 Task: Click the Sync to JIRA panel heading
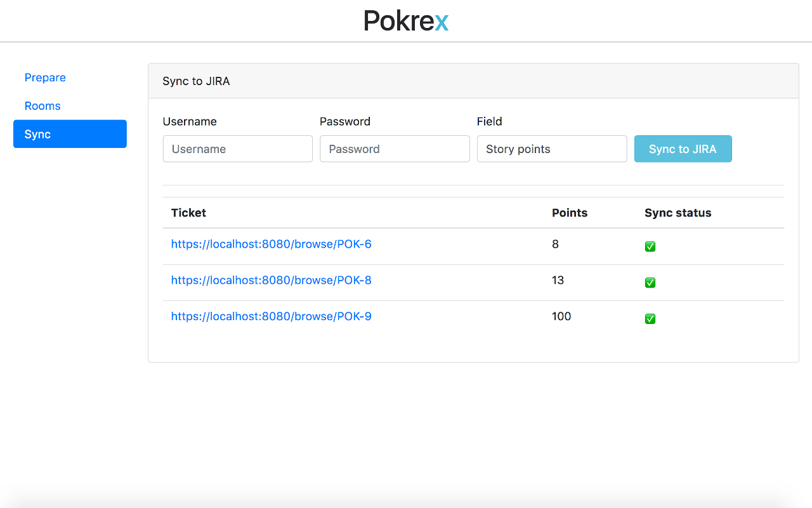tap(196, 81)
